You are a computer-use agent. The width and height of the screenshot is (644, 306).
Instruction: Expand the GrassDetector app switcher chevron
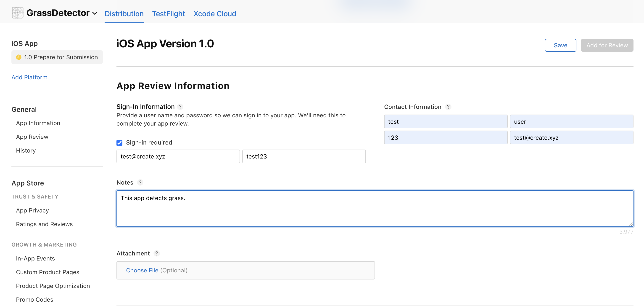coord(95,13)
